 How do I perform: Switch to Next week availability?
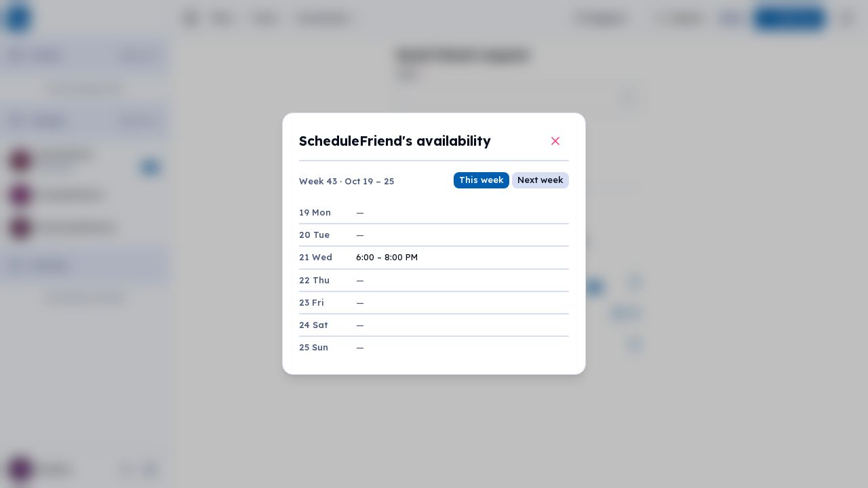[540, 180]
